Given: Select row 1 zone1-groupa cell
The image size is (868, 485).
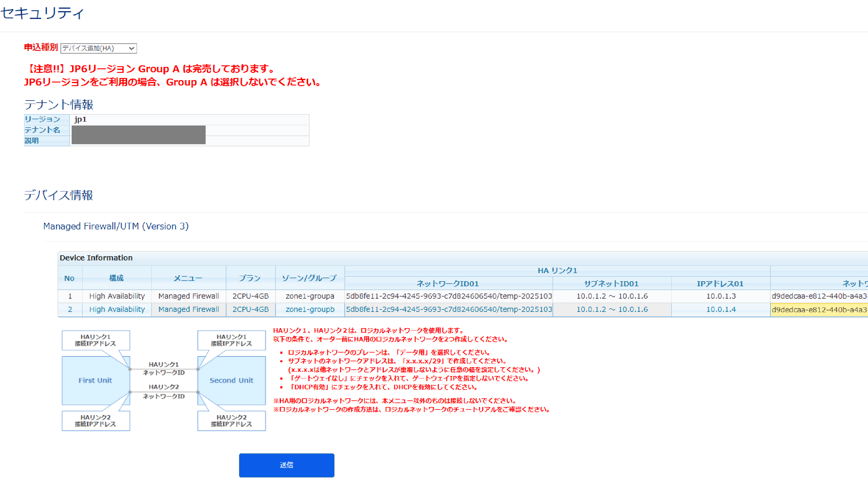Looking at the screenshot, I should (310, 296).
